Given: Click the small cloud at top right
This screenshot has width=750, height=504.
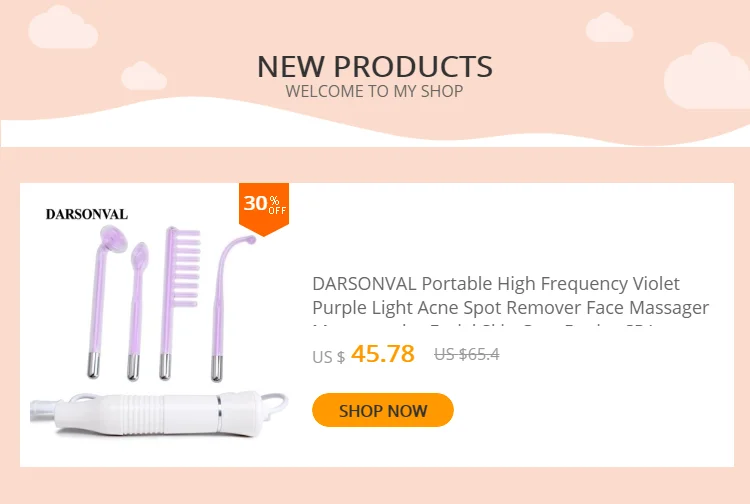Looking at the screenshot, I should point(609,28).
